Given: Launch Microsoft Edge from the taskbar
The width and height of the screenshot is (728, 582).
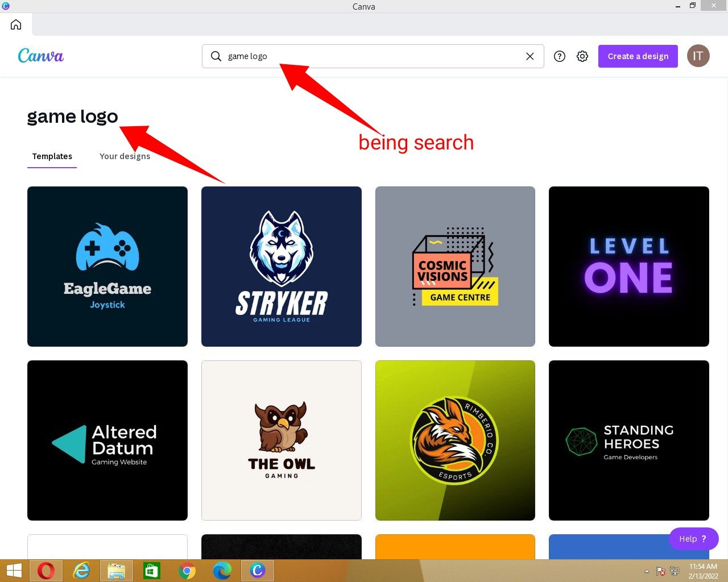Looking at the screenshot, I should [x=222, y=571].
